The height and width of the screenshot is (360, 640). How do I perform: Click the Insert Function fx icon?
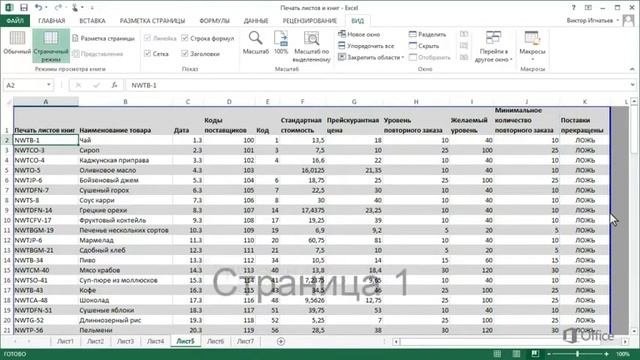click(x=114, y=85)
